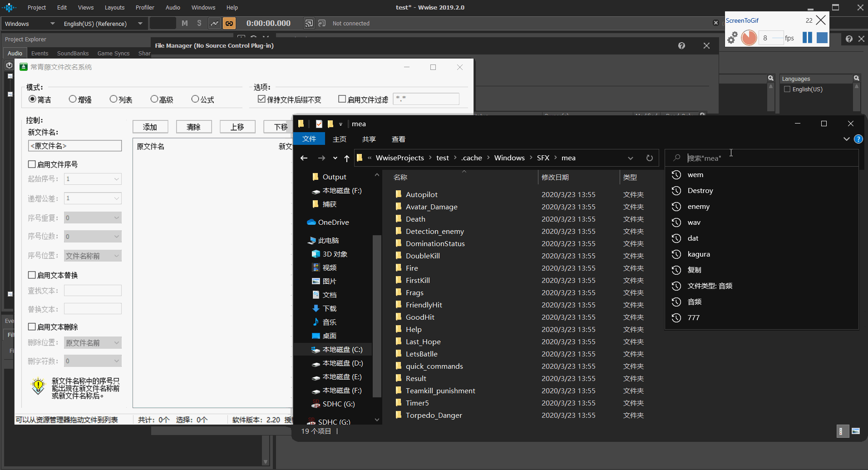Uncheck 保持文件后缀不变 in the renamer
This screenshot has width=868, height=470.
261,99
